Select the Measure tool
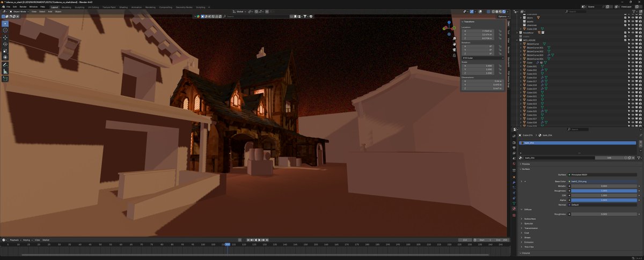Viewport: 644px width, 260px height. pyautogui.click(x=5, y=71)
